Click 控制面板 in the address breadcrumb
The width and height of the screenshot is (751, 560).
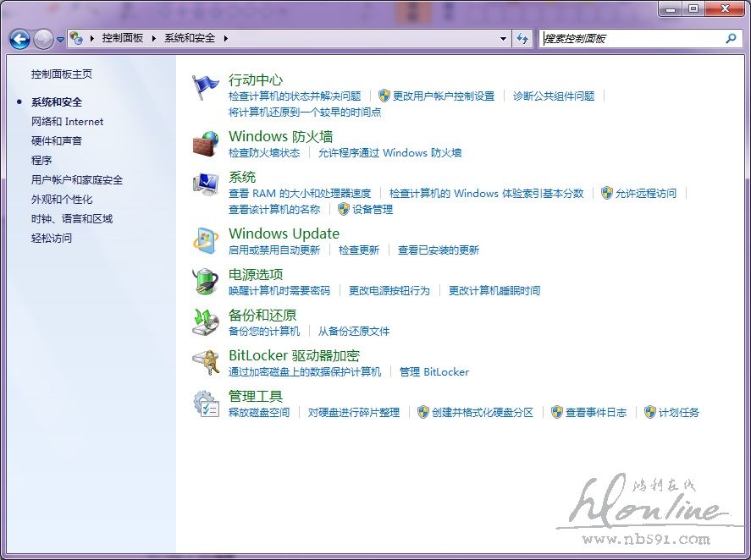(123, 38)
